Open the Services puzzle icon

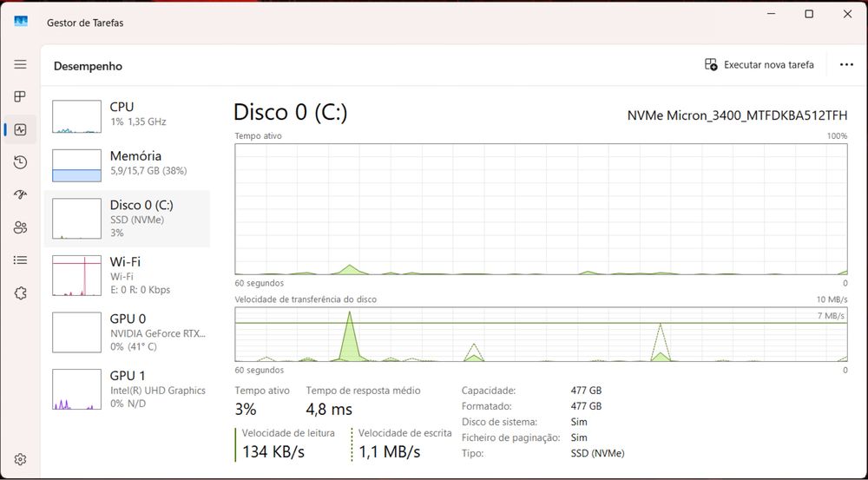pyautogui.click(x=20, y=293)
